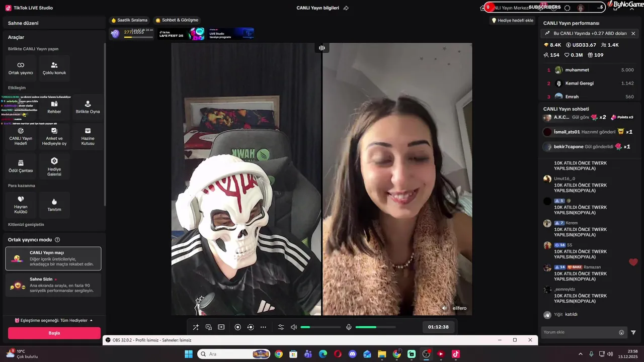Image resolution: width=644 pixels, height=362 pixels.
Task: Dismiss the +0.27 ABD doları banner
Action: 633,34
